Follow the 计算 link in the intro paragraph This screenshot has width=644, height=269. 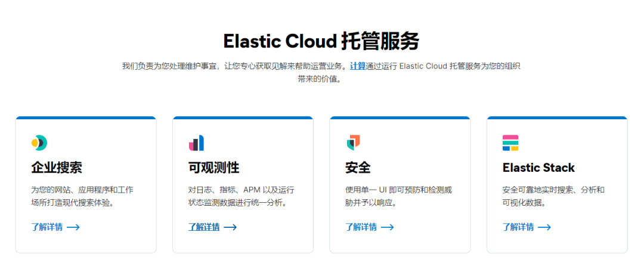point(358,66)
